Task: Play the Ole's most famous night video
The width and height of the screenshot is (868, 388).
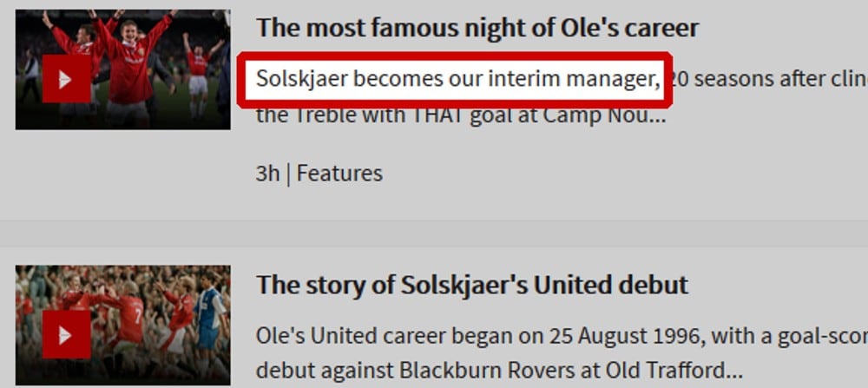Action: coord(67,79)
